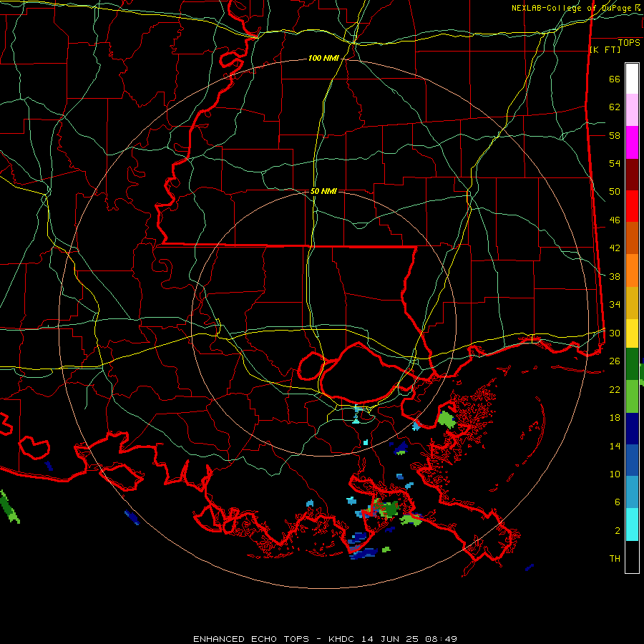The width and height of the screenshot is (644, 644).
Task: Click legend value 6
Action: [x=618, y=502]
